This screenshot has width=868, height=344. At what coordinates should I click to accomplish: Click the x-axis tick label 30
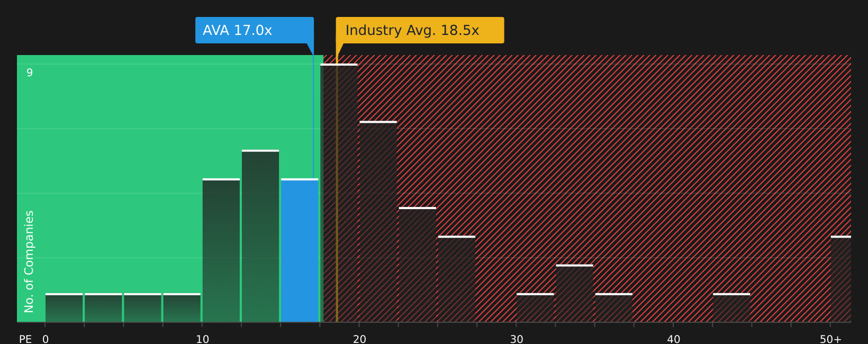[x=517, y=339]
